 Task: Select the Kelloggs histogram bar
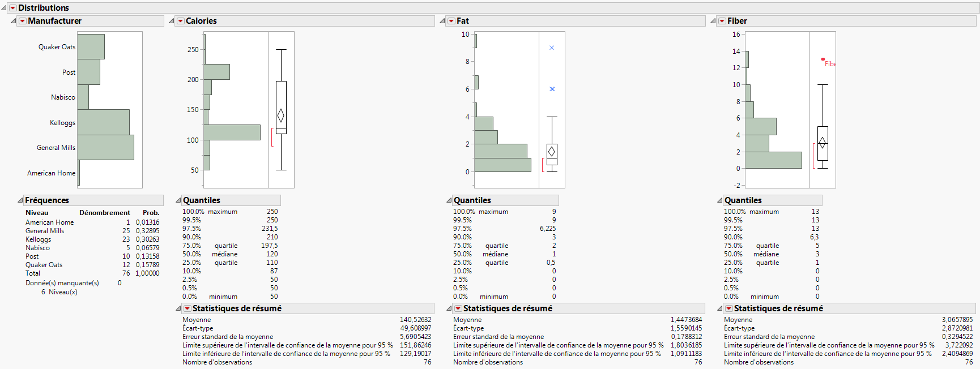coord(103,122)
